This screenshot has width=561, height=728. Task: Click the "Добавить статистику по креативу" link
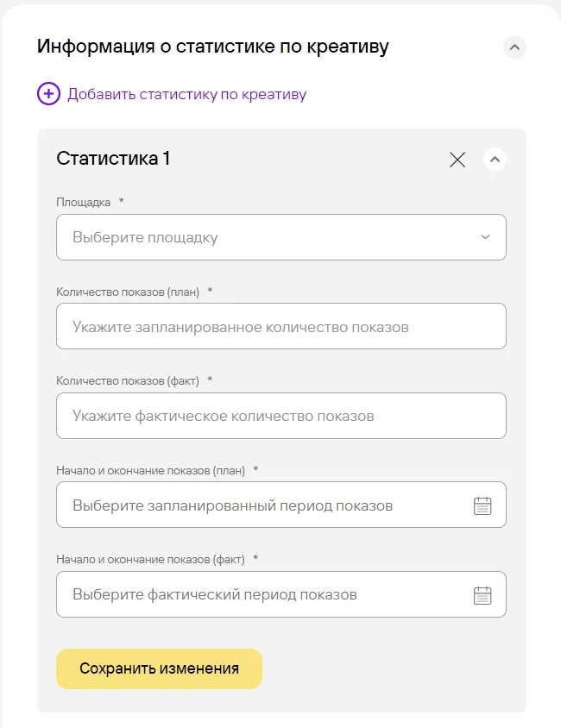tap(186, 94)
